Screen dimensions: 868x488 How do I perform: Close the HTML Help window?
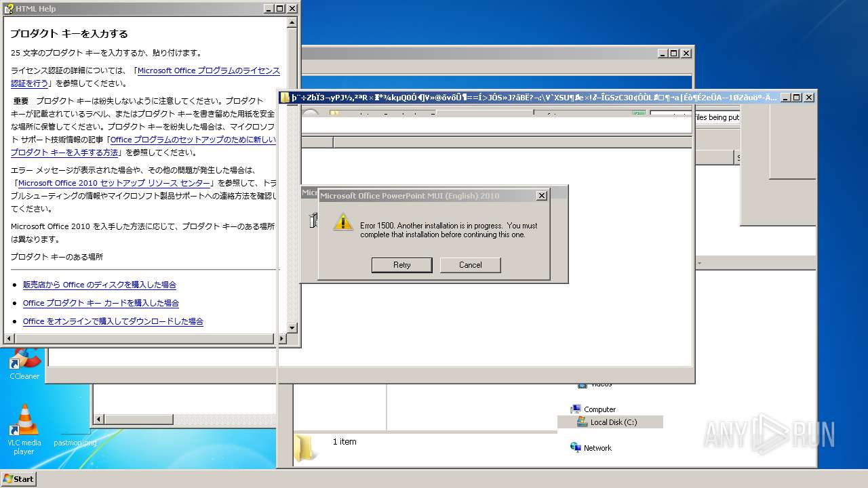[292, 9]
